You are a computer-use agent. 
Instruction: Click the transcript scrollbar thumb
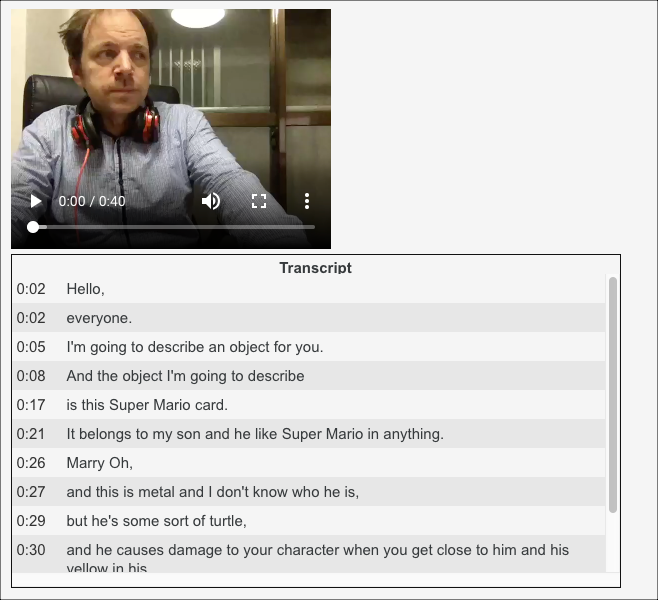coord(613,395)
